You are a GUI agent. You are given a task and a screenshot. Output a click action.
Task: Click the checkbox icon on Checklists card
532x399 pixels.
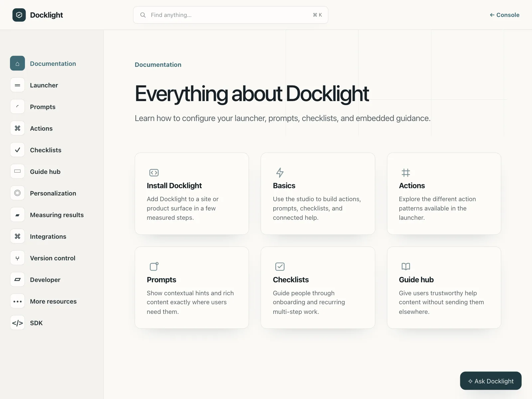pyautogui.click(x=280, y=266)
